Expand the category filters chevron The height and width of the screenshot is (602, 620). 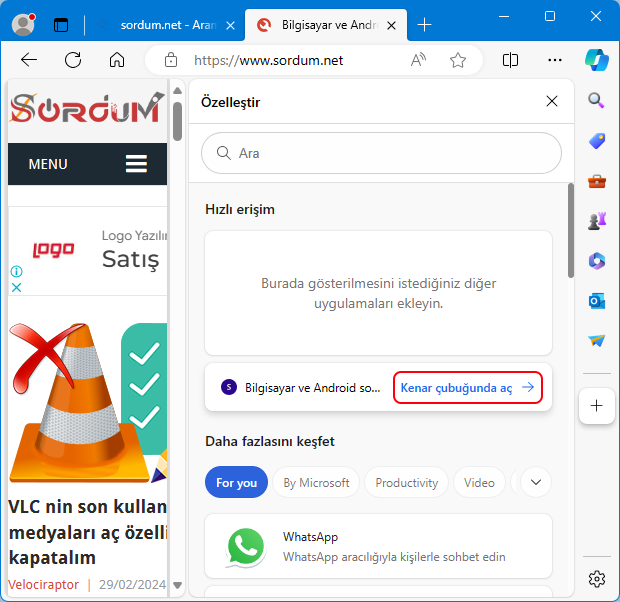coord(536,482)
